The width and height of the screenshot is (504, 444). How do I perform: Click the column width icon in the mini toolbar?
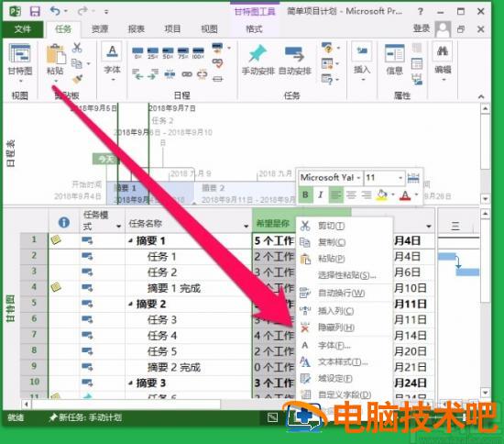coord(413,178)
